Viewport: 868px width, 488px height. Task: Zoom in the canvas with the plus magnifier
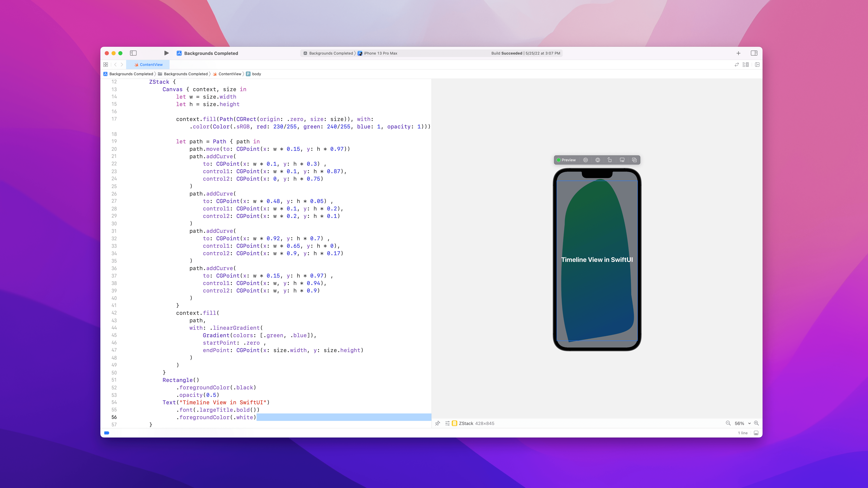pyautogui.click(x=756, y=423)
